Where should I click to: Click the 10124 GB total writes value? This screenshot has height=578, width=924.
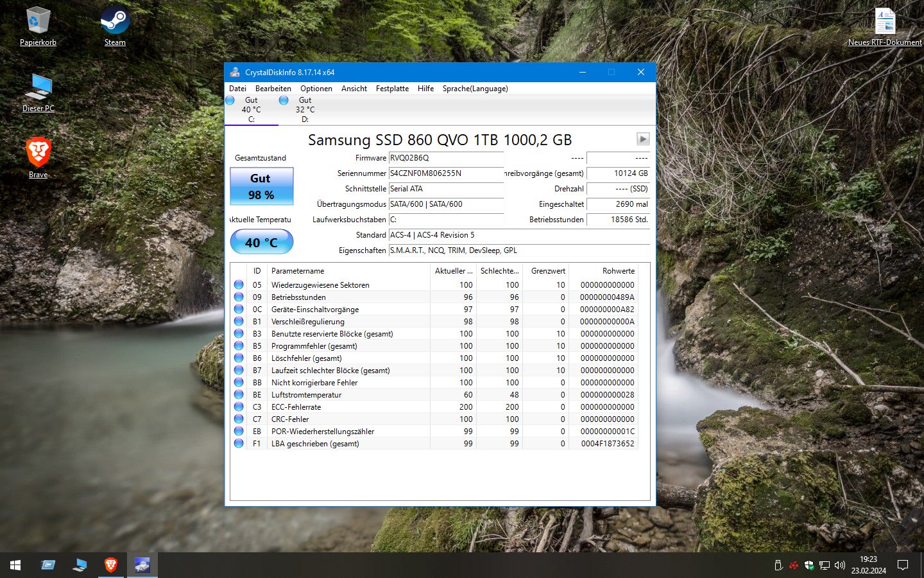click(x=618, y=173)
